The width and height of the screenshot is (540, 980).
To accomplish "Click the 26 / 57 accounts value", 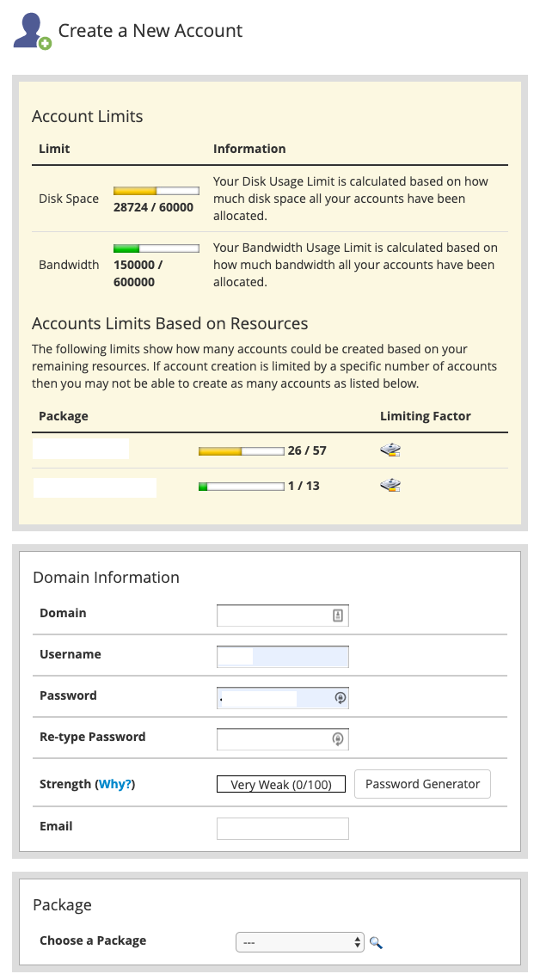I will (307, 450).
